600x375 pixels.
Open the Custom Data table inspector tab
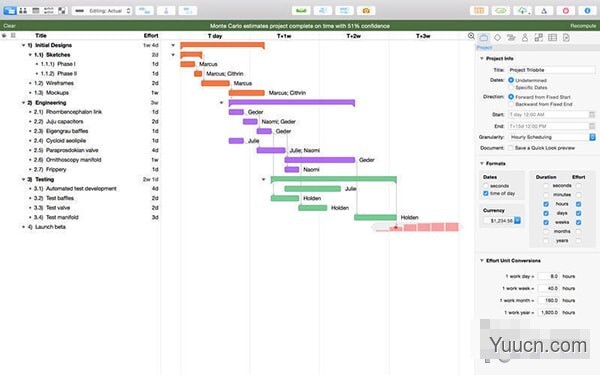pyautogui.click(x=553, y=38)
